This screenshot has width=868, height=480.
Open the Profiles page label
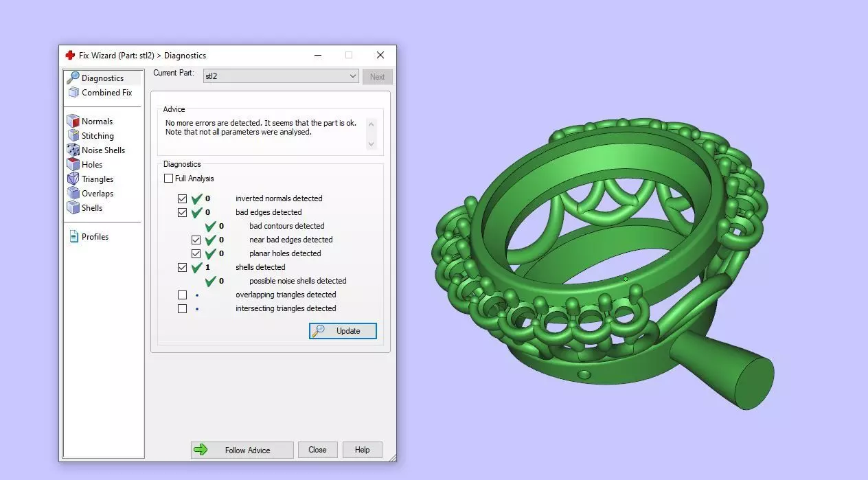point(95,237)
